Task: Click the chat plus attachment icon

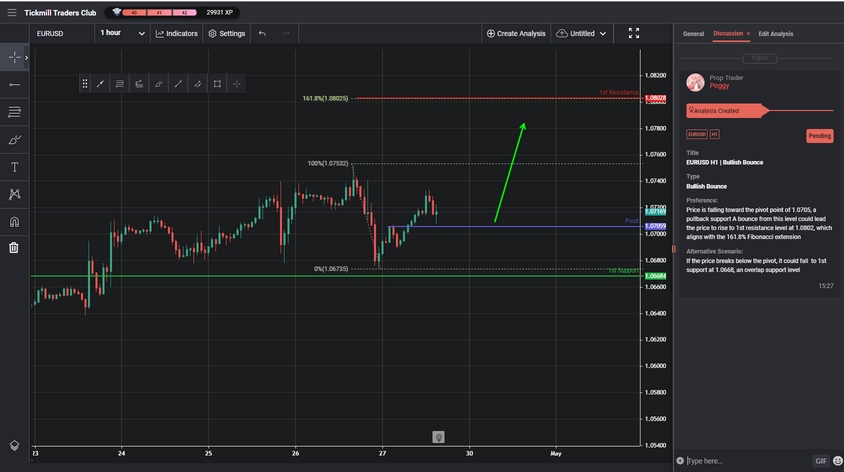Action: click(x=680, y=461)
